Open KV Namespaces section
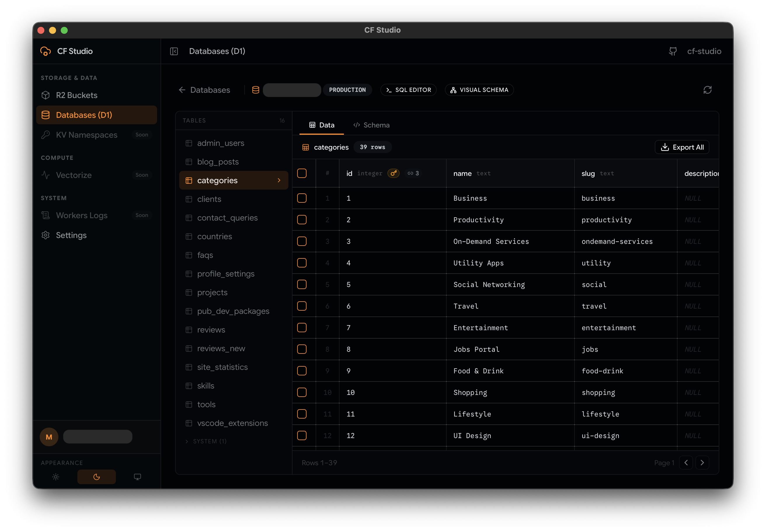Screen dimensions: 766x532 [86, 135]
